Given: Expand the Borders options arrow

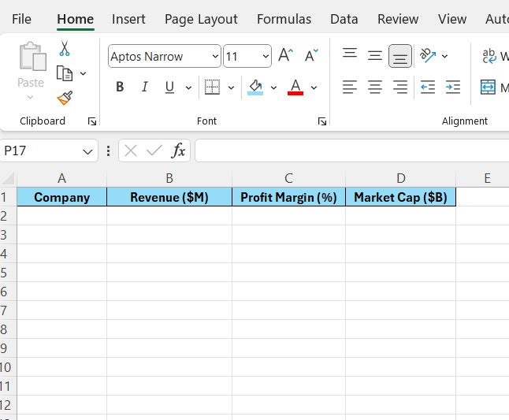Looking at the screenshot, I should (231, 87).
